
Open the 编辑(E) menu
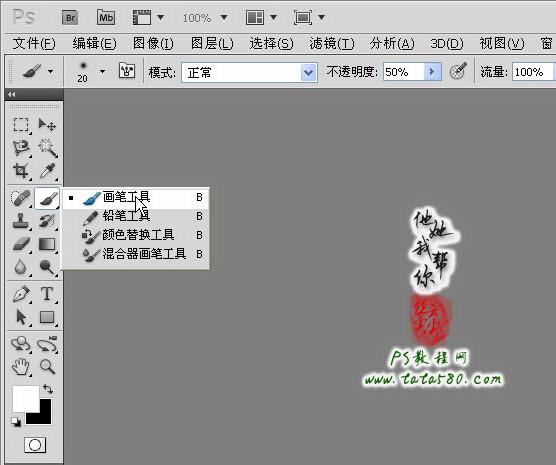[x=94, y=44]
